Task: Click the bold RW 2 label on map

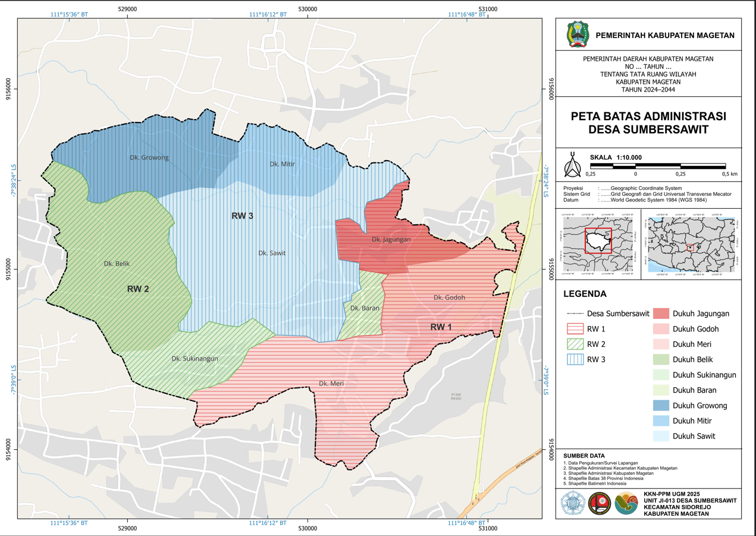Action: click(138, 289)
